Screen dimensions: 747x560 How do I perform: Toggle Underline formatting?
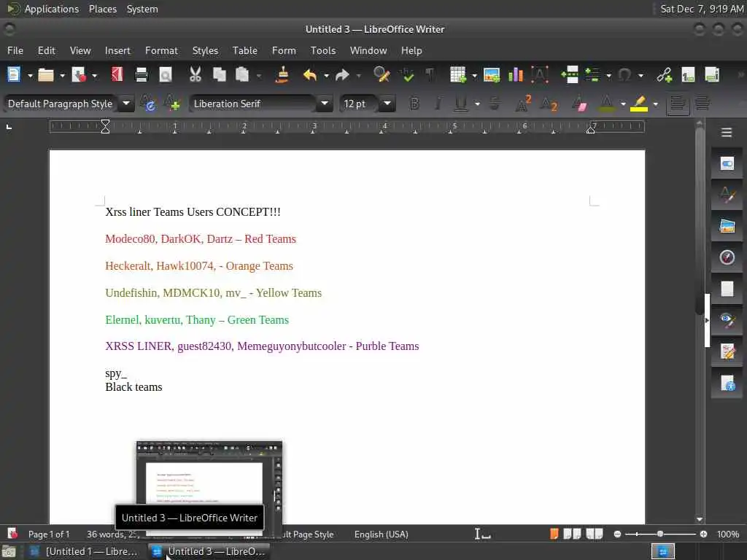pyautogui.click(x=461, y=104)
